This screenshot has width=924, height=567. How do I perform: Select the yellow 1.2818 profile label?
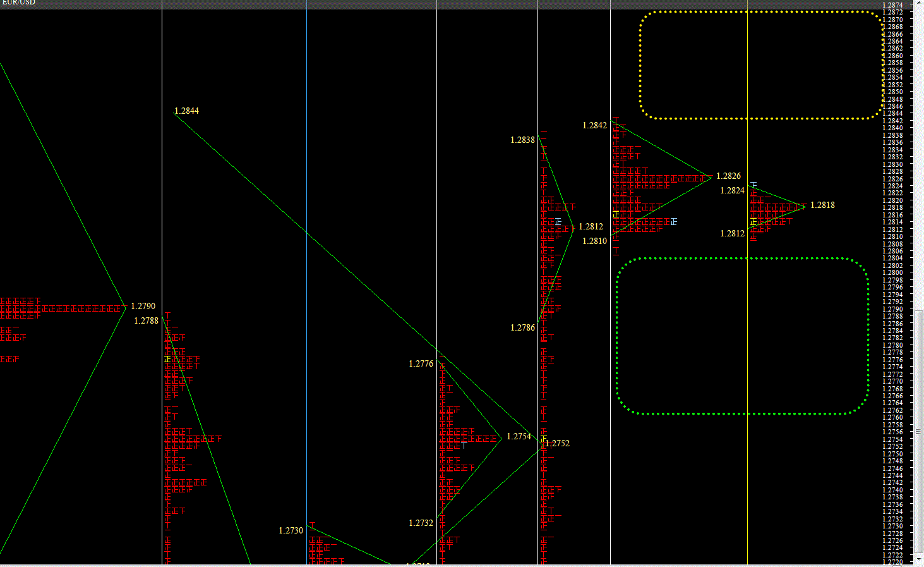[x=823, y=205]
